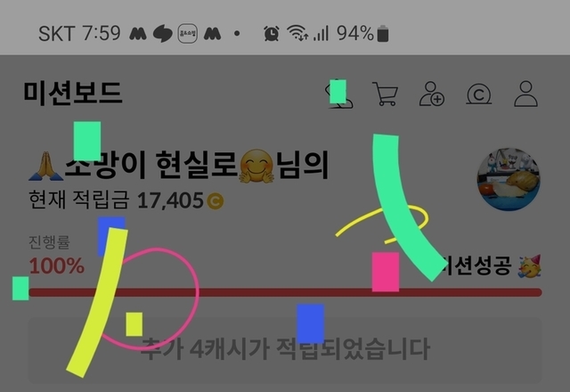Tap the gold coin beside 17,405
The width and height of the screenshot is (570, 392).
pos(216,201)
